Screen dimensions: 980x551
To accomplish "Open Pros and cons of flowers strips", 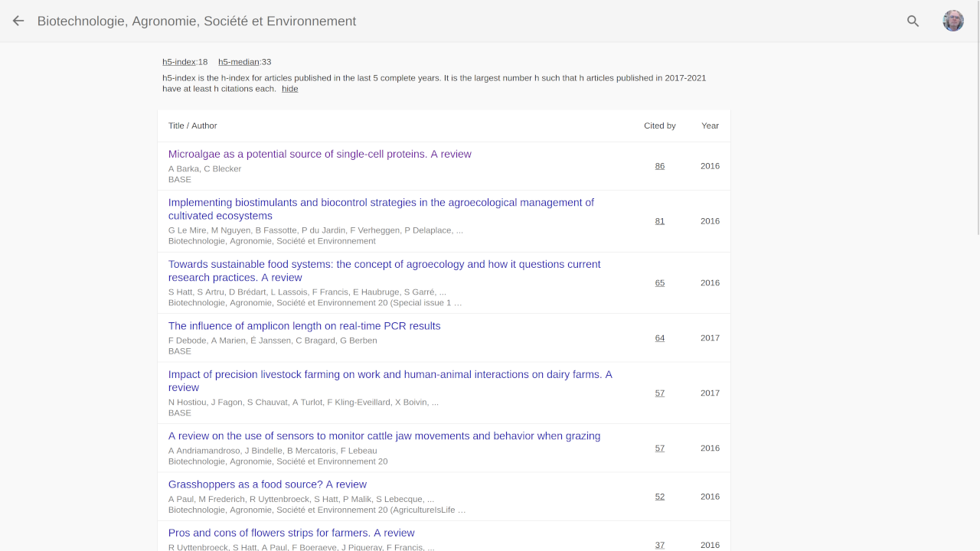I will click(291, 533).
